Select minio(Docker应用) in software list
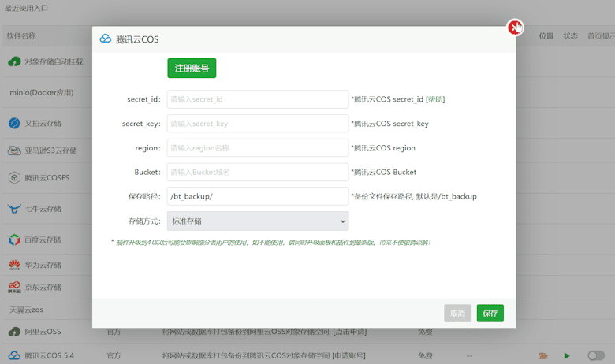The width and height of the screenshot is (615, 364). [42, 92]
